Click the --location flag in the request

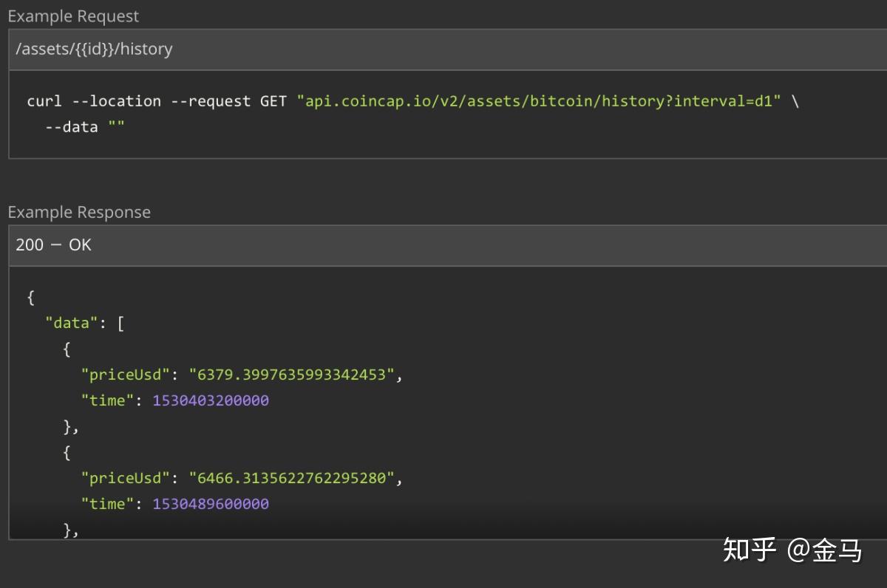[x=116, y=101]
